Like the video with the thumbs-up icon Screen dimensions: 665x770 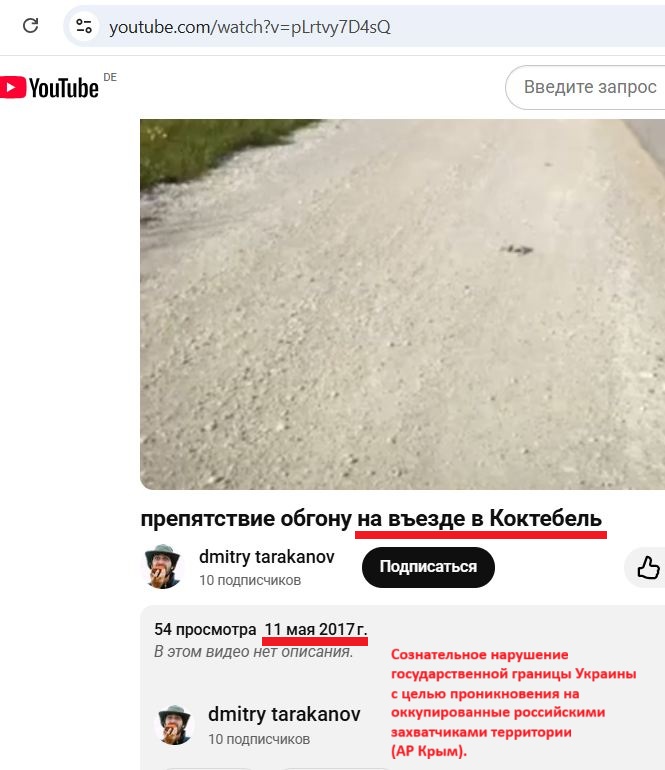(x=648, y=567)
